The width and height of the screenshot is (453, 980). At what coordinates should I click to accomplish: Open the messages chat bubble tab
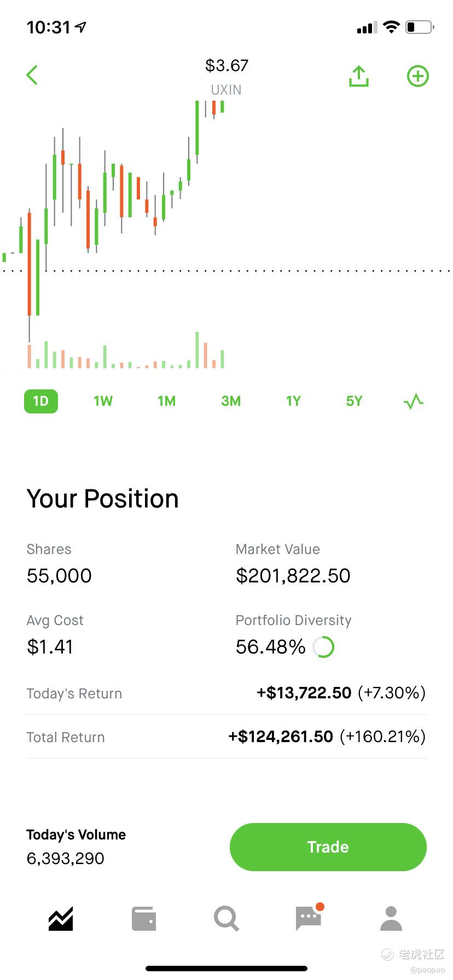[x=309, y=919]
